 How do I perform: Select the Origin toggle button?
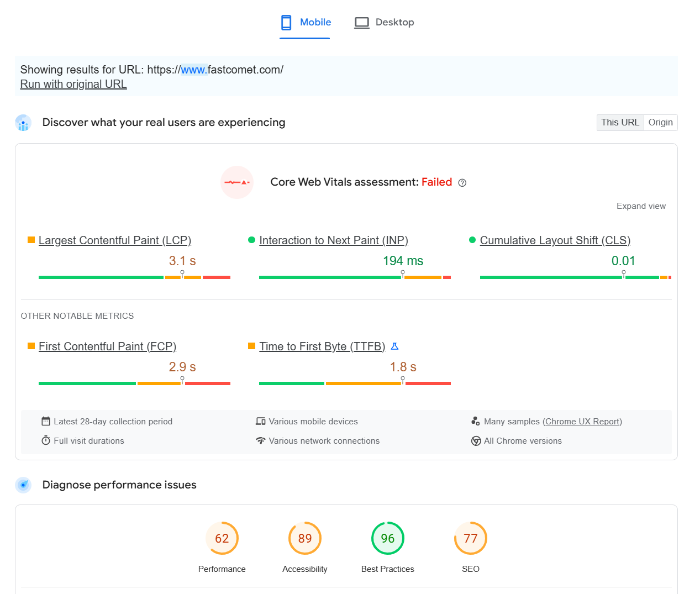(x=661, y=123)
